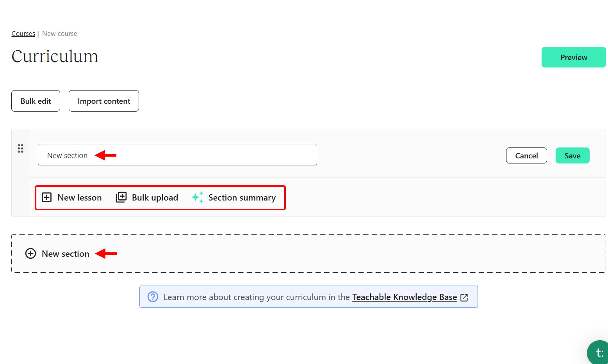Save the section name

pyautogui.click(x=572, y=156)
